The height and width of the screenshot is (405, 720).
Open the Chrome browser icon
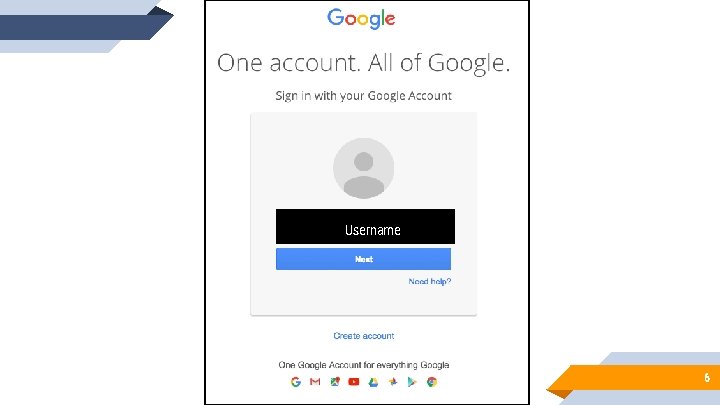[432, 382]
